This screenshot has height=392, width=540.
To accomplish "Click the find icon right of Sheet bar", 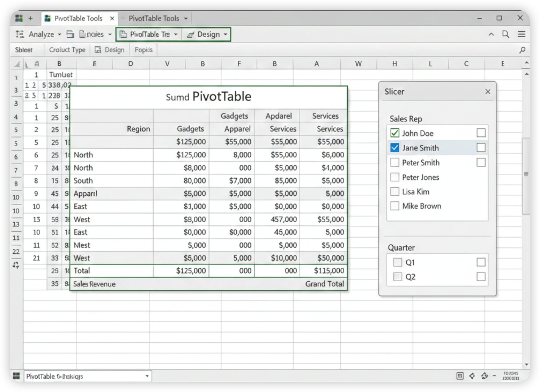I will tap(522, 50).
